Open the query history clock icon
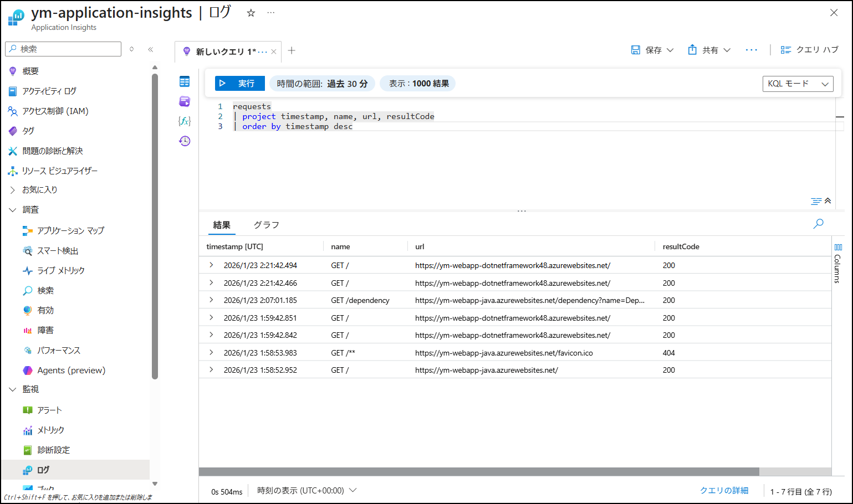This screenshot has height=504, width=853. pyautogui.click(x=185, y=141)
